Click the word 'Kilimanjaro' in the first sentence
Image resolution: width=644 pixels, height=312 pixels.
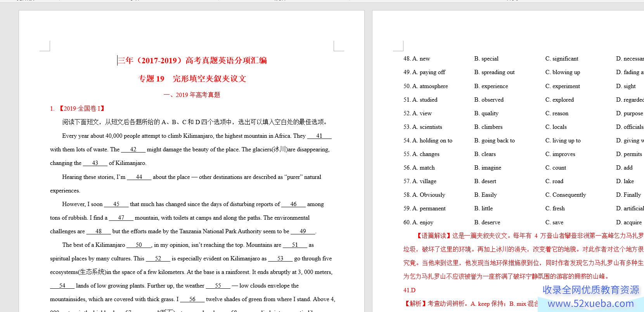pyautogui.click(x=198, y=136)
